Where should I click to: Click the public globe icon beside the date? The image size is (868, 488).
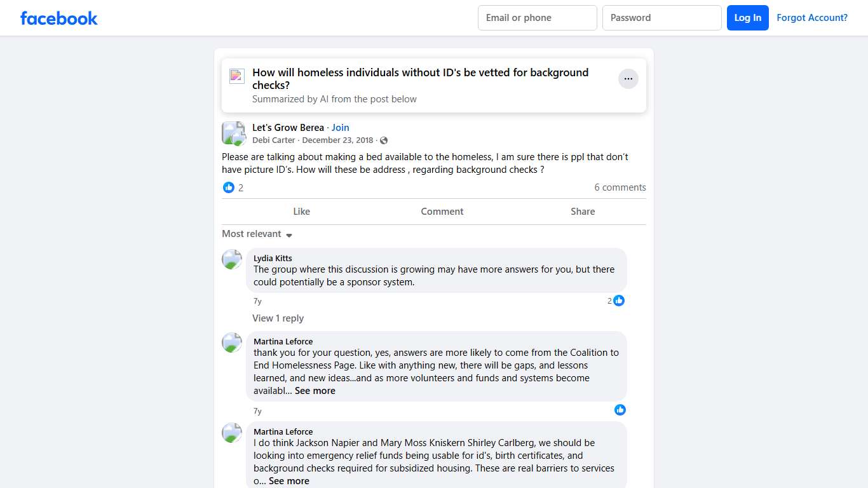[x=384, y=140]
